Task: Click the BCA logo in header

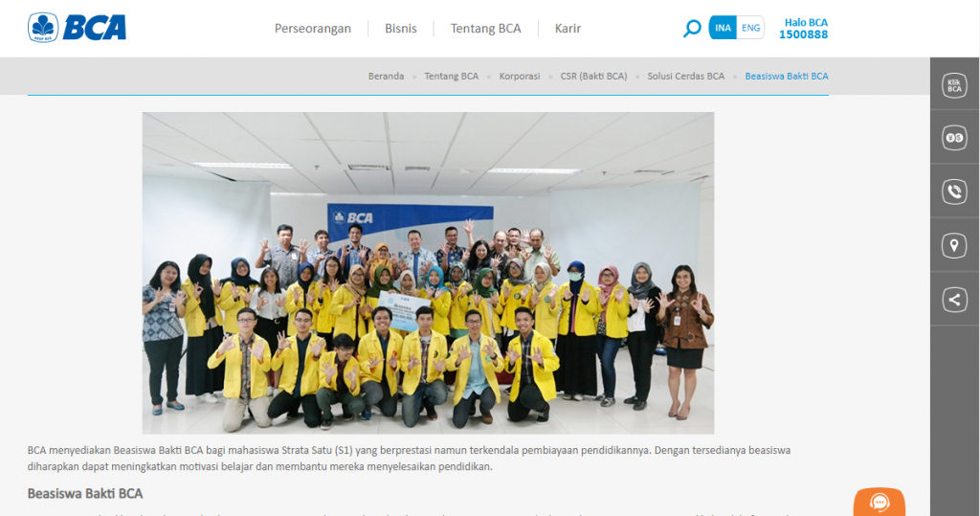Action: pos(78,28)
